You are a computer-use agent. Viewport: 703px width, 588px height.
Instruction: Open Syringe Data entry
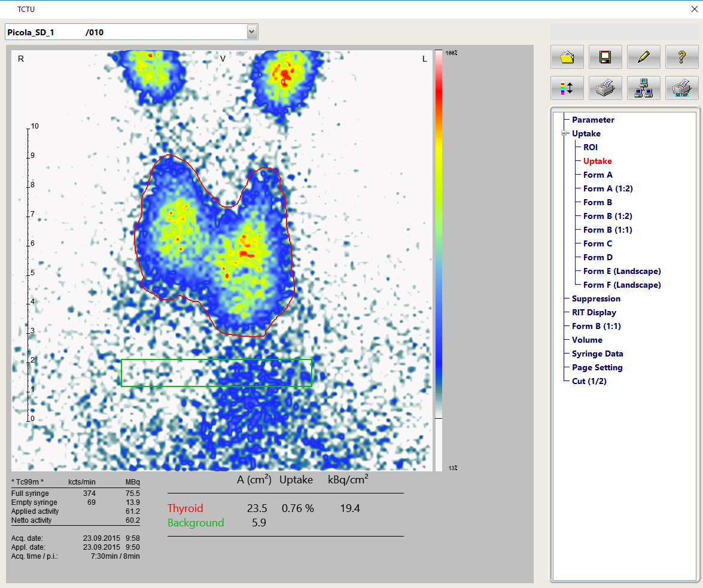(x=597, y=354)
